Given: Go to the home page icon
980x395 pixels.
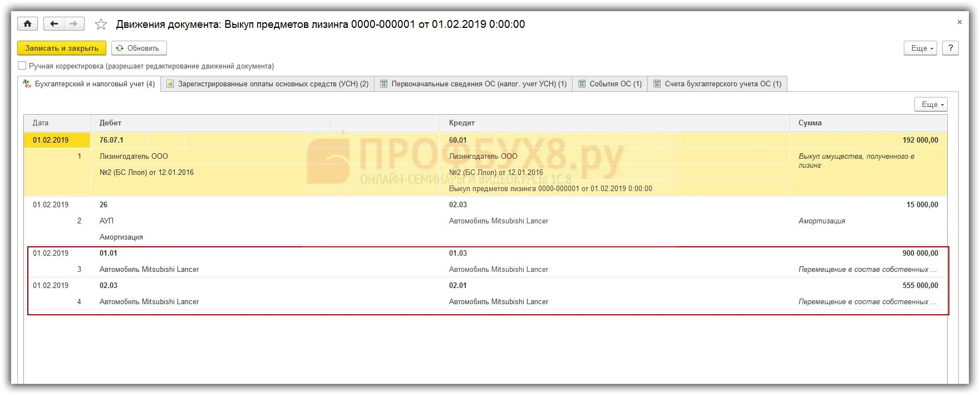Looking at the screenshot, I should 27,24.
